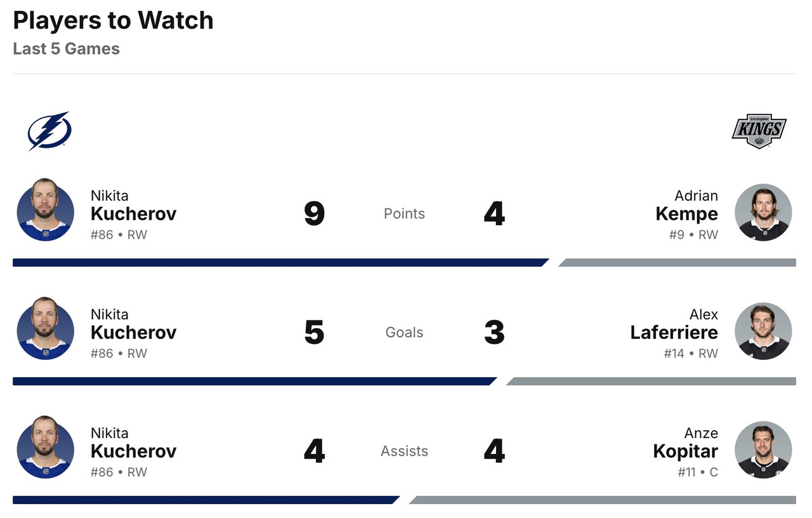
Task: Click the Los Angeles Kings logo
Action: coord(759,131)
